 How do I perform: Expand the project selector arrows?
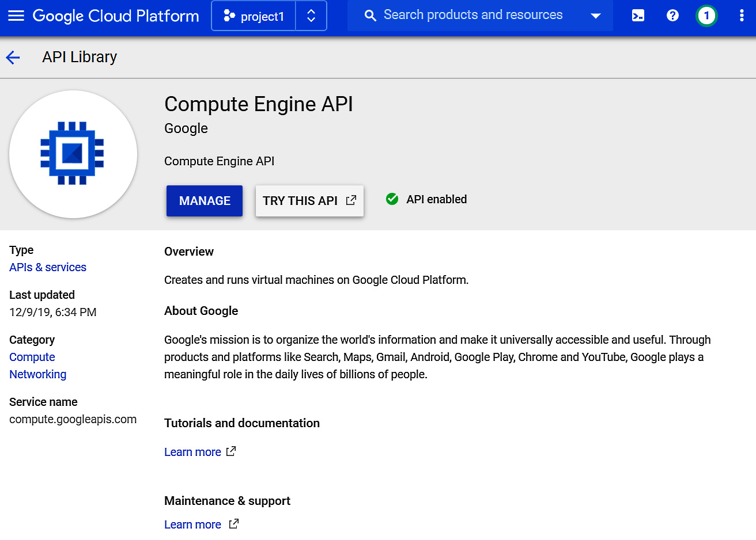(311, 16)
